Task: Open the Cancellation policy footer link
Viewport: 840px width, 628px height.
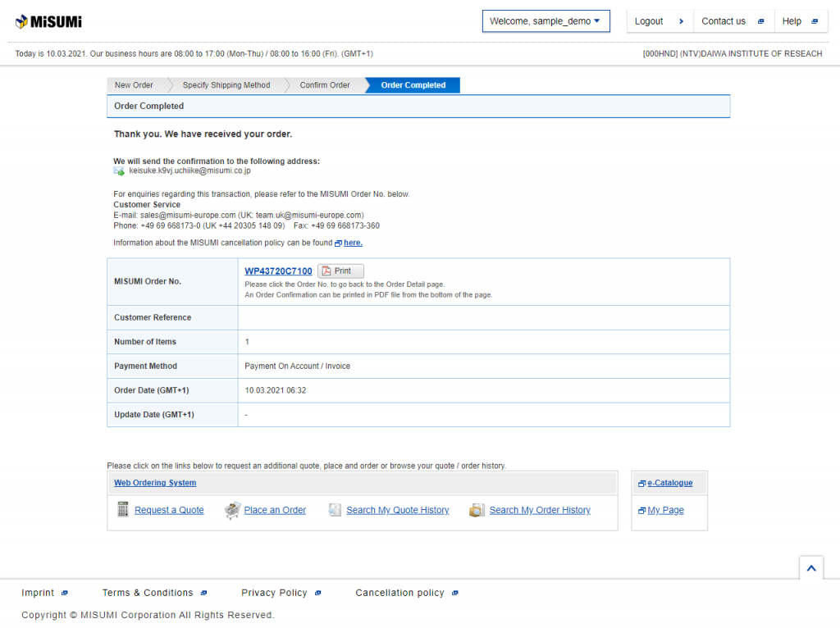Action: pos(399,593)
